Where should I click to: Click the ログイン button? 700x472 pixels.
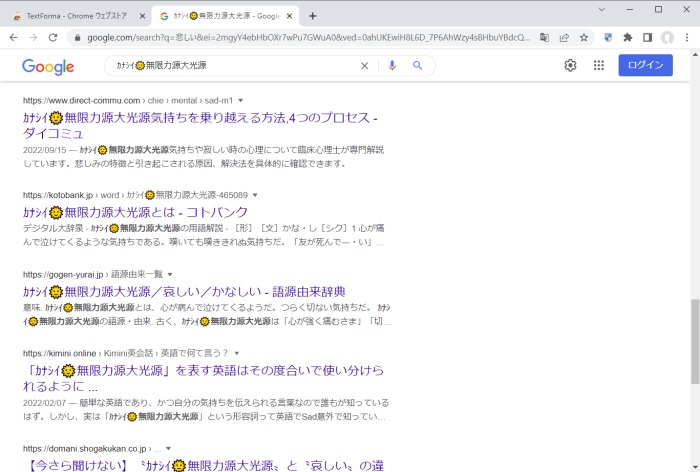coord(645,65)
